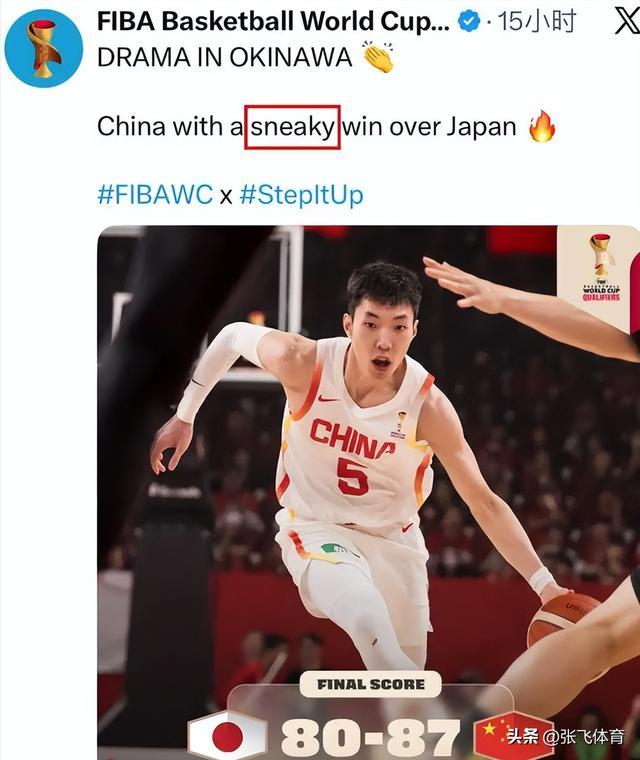Click the red-boxed word sneaky
This screenshot has width=640, height=760.
[x=292, y=127]
